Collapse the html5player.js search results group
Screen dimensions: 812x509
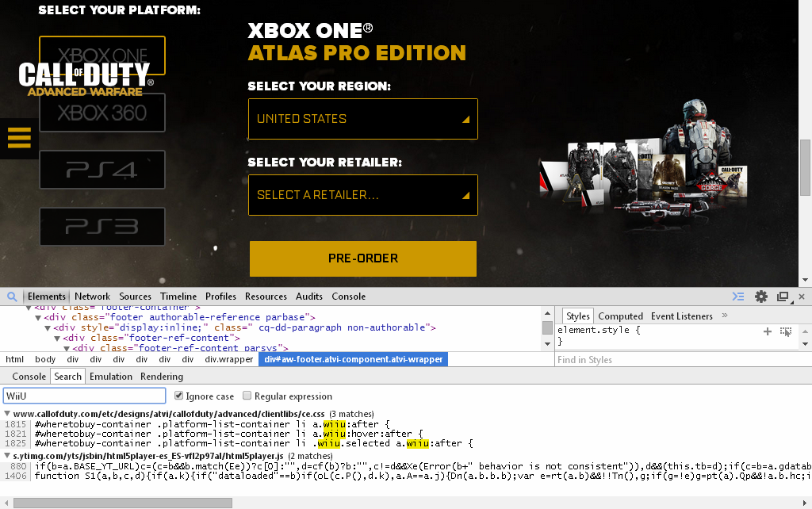pyautogui.click(x=7, y=456)
